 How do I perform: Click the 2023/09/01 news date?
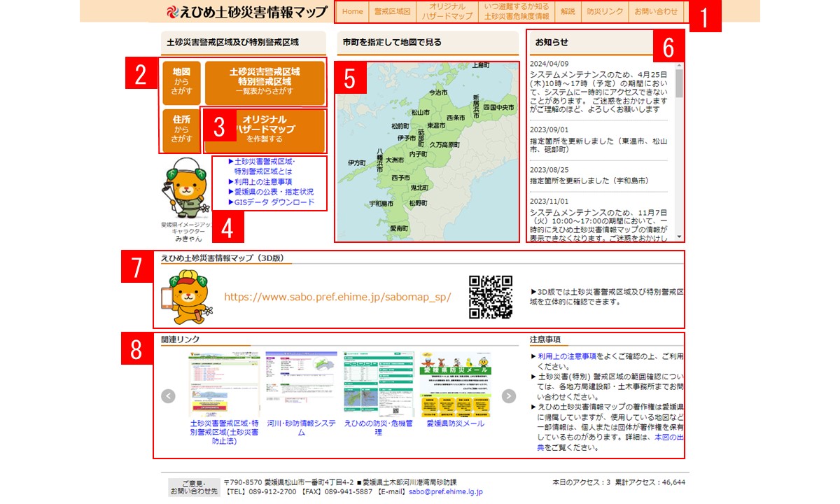click(x=549, y=129)
